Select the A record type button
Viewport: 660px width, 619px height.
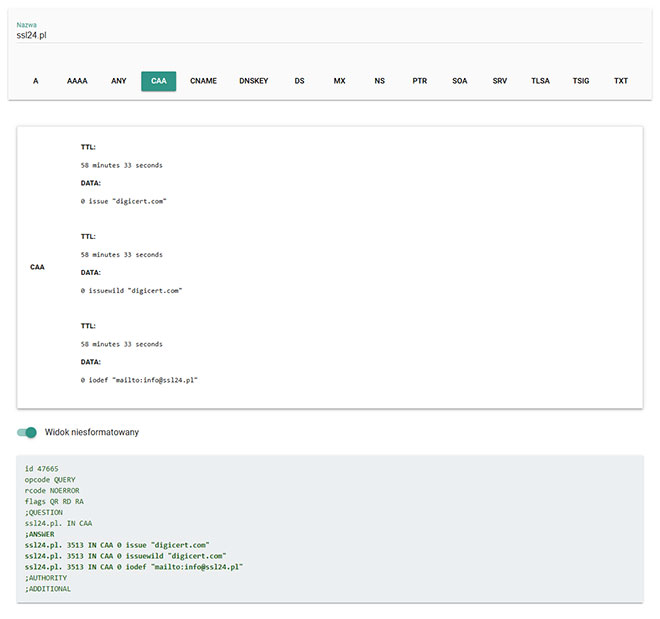pyautogui.click(x=36, y=81)
